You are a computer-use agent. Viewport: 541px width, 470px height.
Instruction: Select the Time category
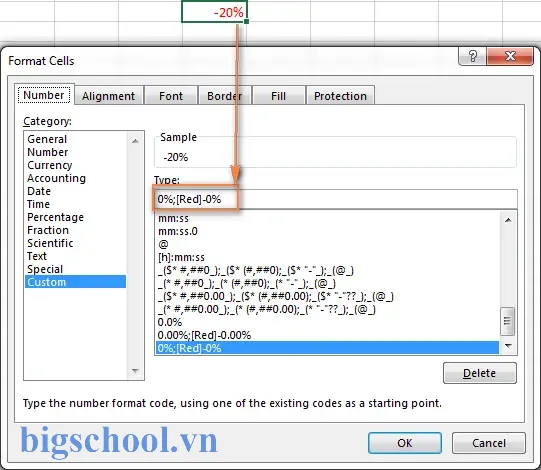[x=75, y=204]
